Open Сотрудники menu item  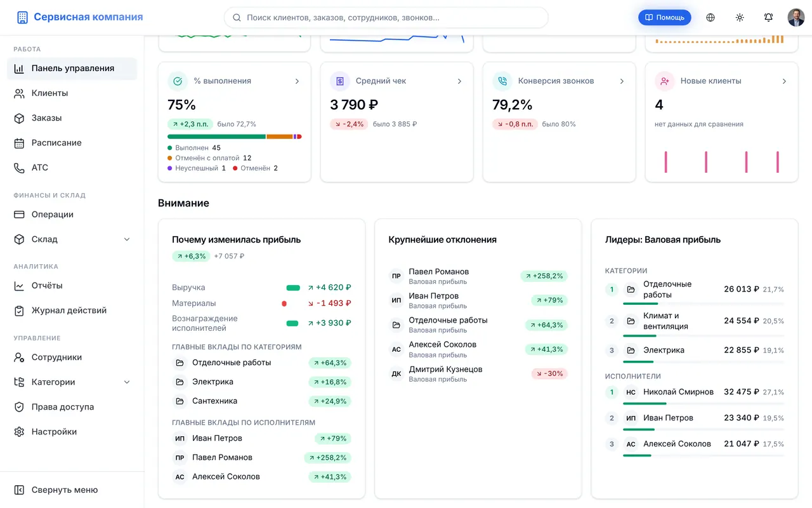pyautogui.click(x=72, y=358)
